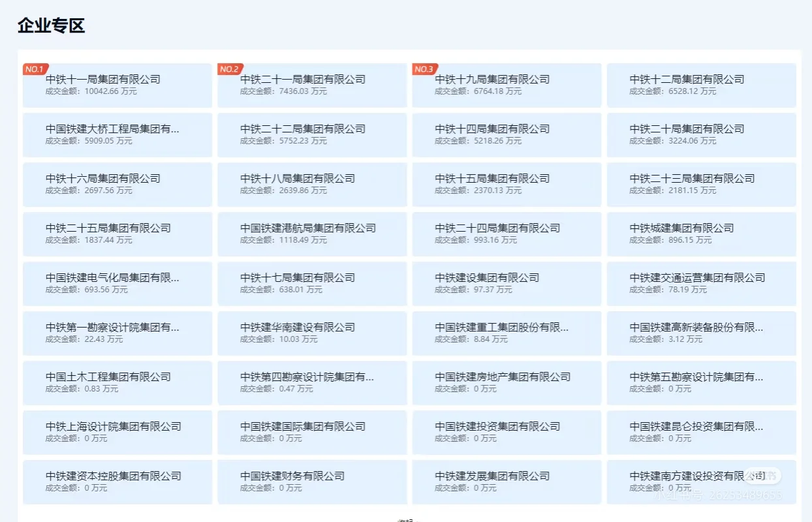Click the 中铁建发展集团有限公司 card
812x522 pixels.
[x=507, y=482]
